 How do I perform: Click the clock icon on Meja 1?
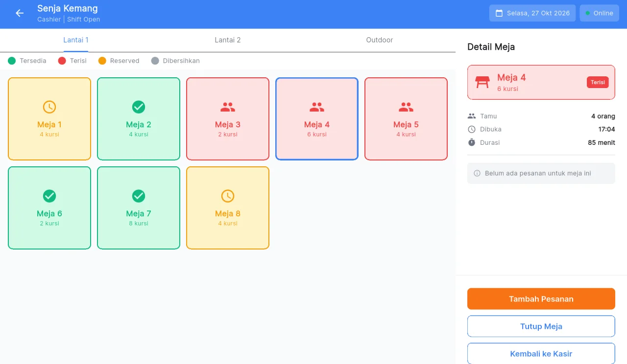[49, 107]
